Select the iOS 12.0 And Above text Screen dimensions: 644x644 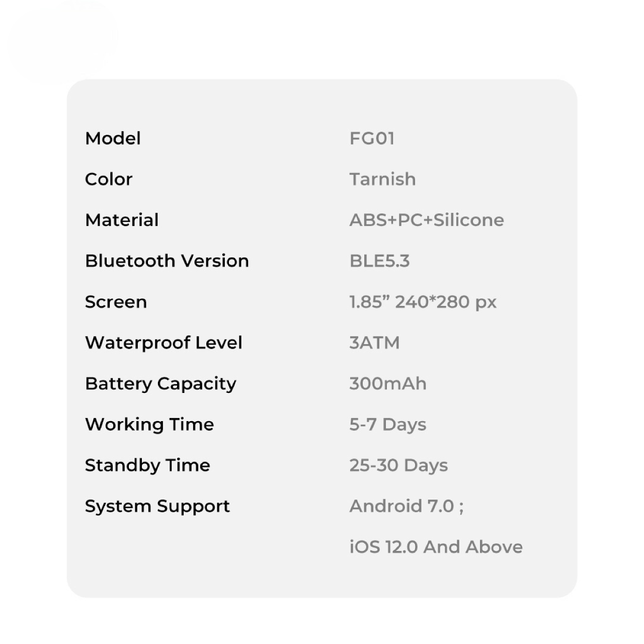pos(436,547)
